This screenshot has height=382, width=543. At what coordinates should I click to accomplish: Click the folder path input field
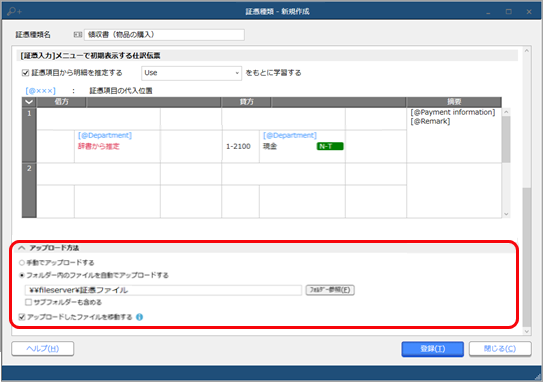tap(163, 290)
